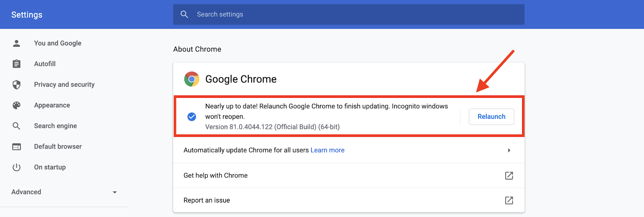Image resolution: width=644 pixels, height=217 pixels.
Task: Click the Appearance palette icon
Action: coord(17,105)
